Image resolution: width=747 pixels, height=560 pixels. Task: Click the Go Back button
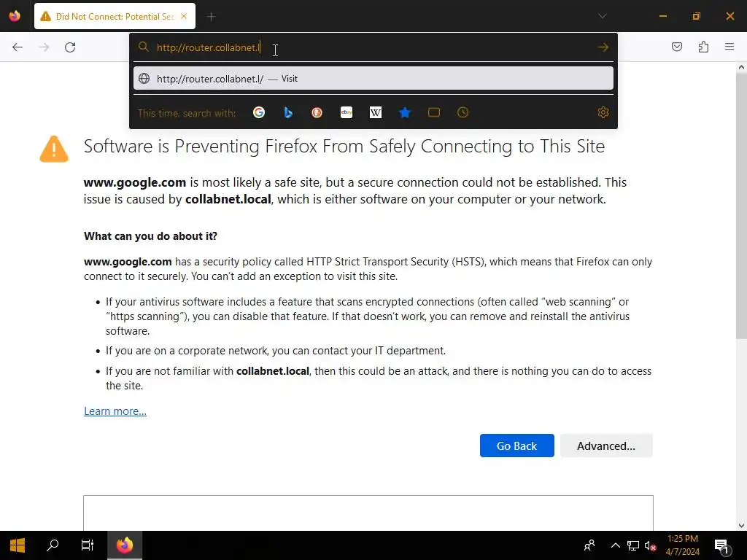click(x=517, y=446)
